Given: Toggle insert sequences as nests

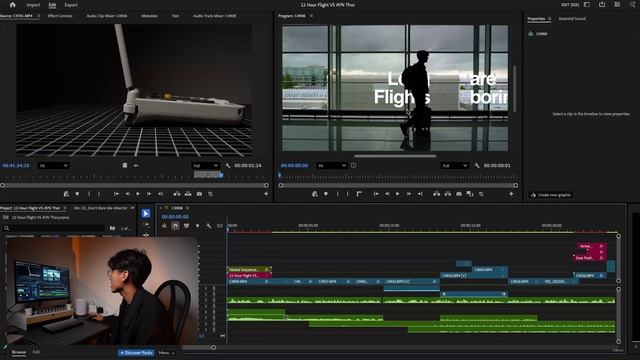Looking at the screenshot, I should 164,225.
